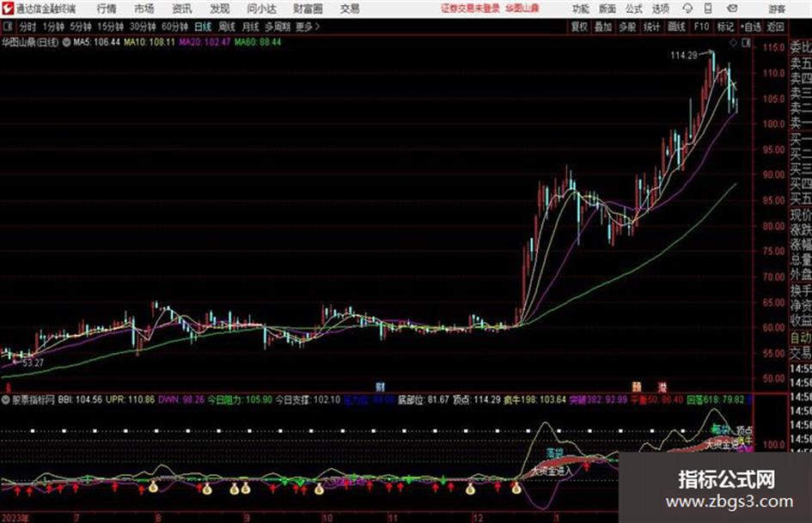Image resolution: width=812 pixels, height=523 pixels.
Task: Click the orange marker beside 港
Action: tap(637, 386)
